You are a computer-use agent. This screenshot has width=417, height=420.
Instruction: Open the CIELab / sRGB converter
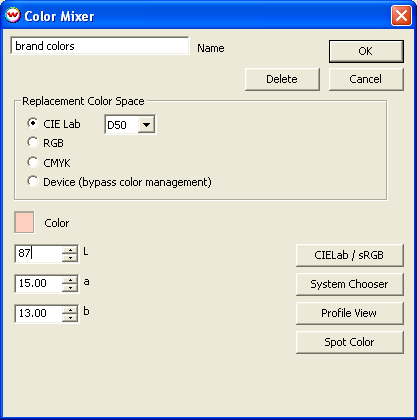pyautogui.click(x=349, y=255)
